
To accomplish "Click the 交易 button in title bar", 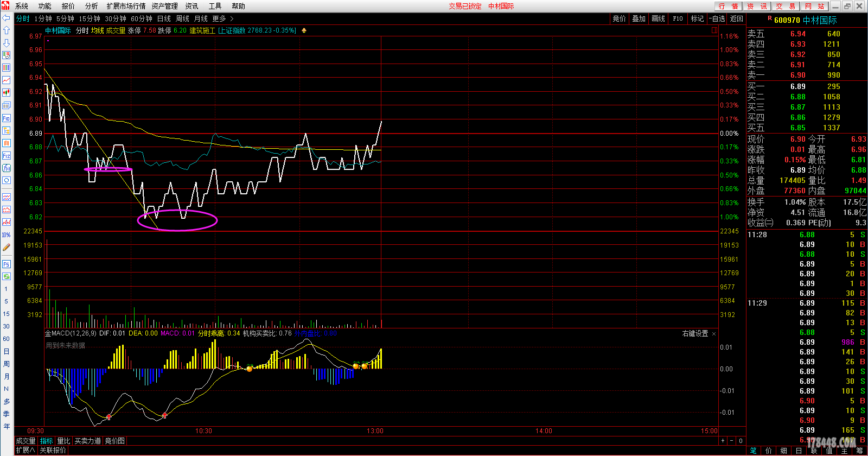I will click(x=786, y=6).
